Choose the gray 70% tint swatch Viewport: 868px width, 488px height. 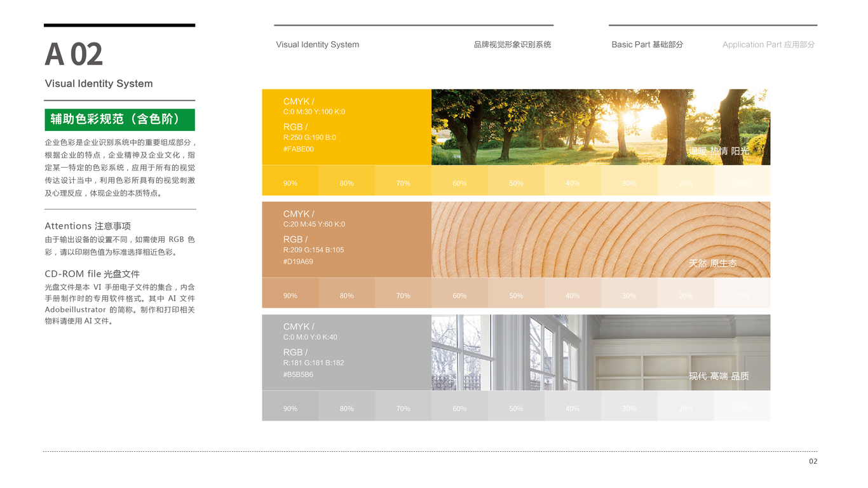tap(403, 405)
